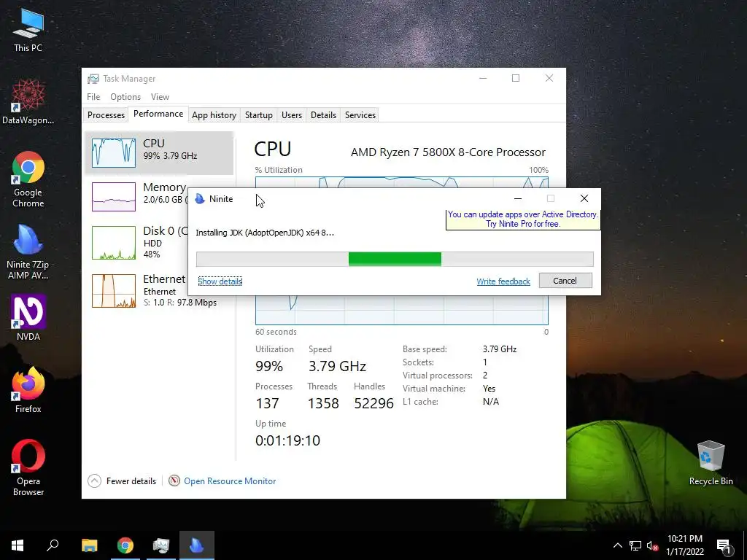Switch to the App history tab
This screenshot has width=747, height=560.
click(x=214, y=114)
